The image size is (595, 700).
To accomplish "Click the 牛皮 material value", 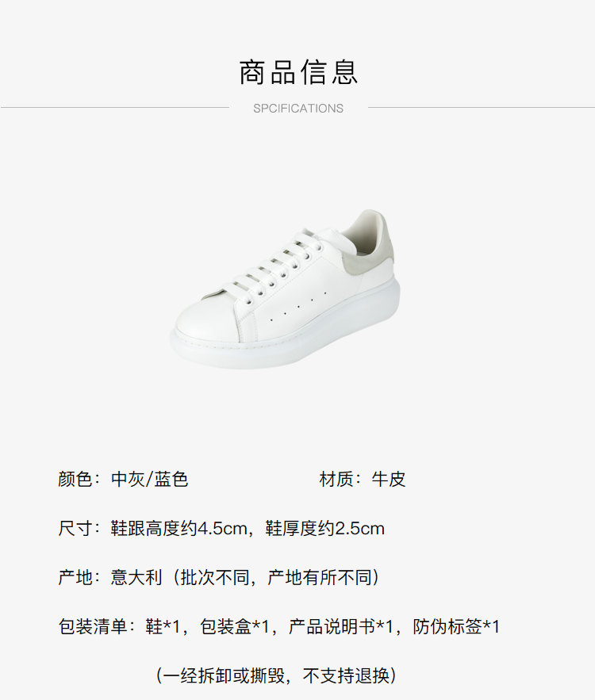I will click(389, 480).
